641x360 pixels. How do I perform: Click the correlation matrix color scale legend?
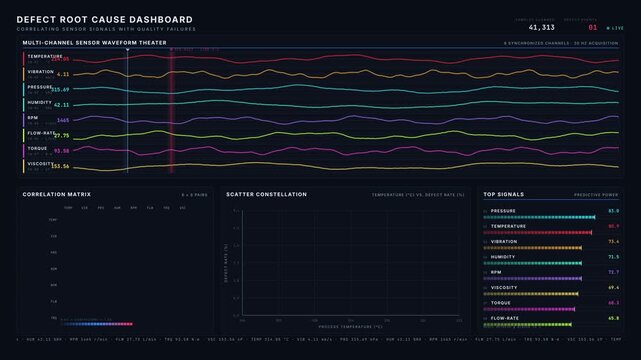[98, 324]
